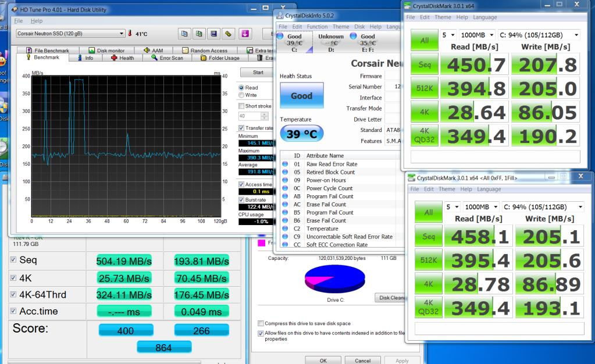Click the Start button in HD Tune
The width and height of the screenshot is (595, 364).
[x=257, y=73]
